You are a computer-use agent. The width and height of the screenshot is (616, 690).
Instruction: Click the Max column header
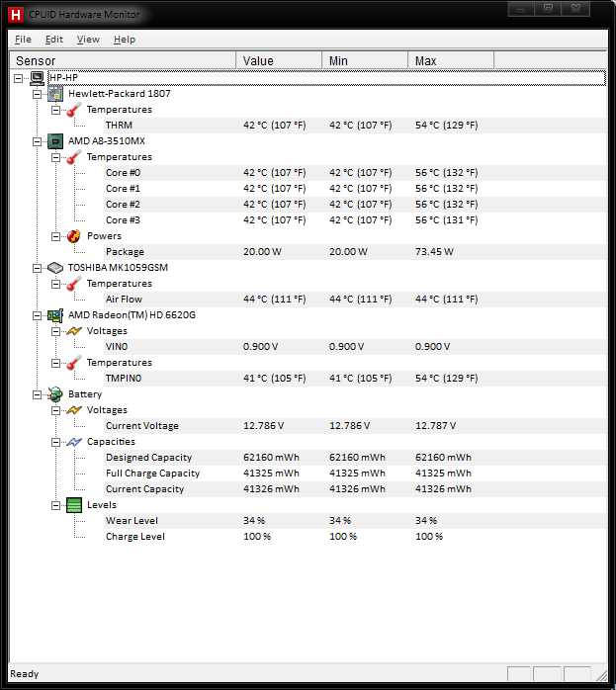click(x=451, y=60)
